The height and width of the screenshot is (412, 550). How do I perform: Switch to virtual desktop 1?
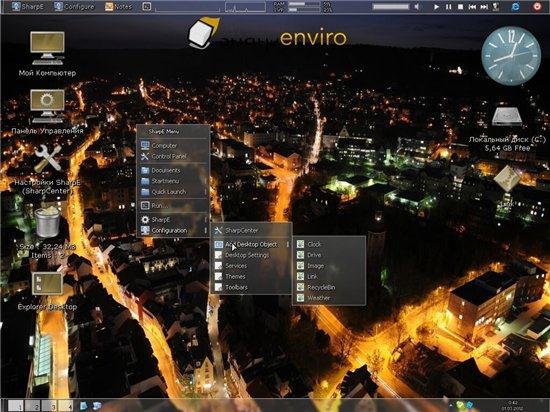pyautogui.click(x=15, y=406)
